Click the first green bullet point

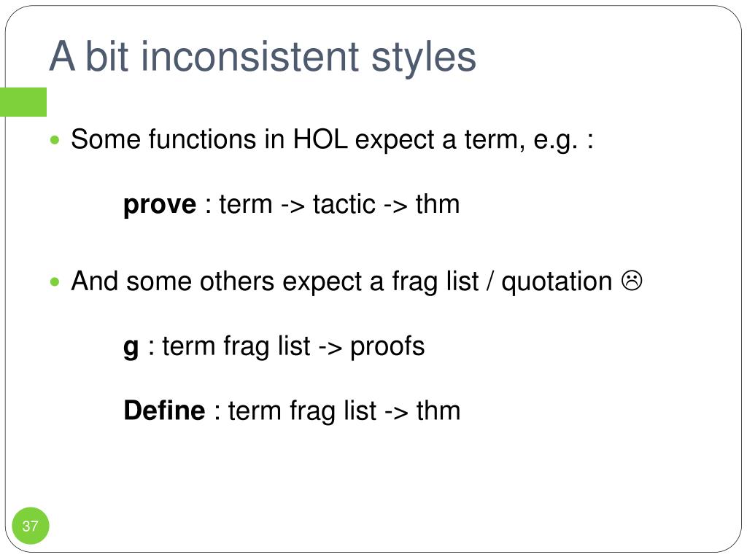(x=55, y=140)
